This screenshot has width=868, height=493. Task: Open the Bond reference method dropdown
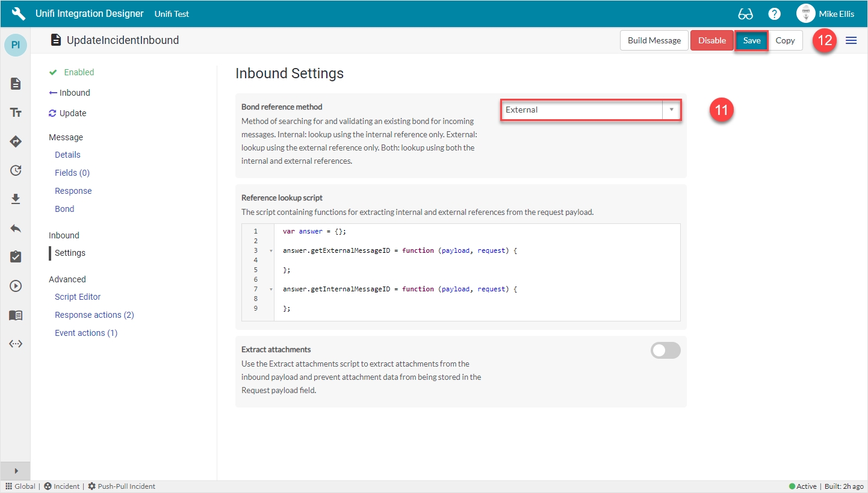pos(591,110)
